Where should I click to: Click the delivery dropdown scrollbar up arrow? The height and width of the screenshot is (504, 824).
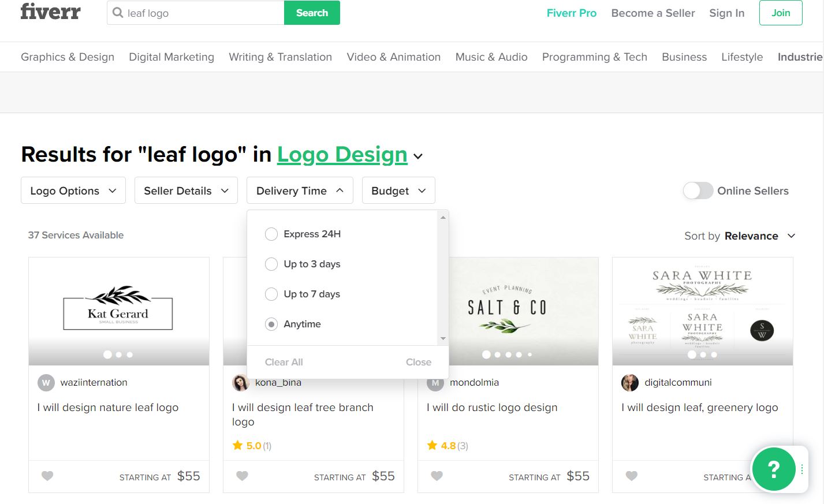point(443,217)
